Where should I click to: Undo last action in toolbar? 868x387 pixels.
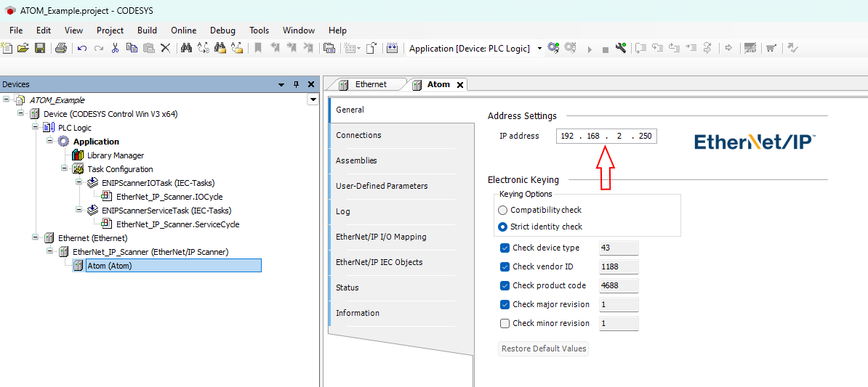pos(82,48)
